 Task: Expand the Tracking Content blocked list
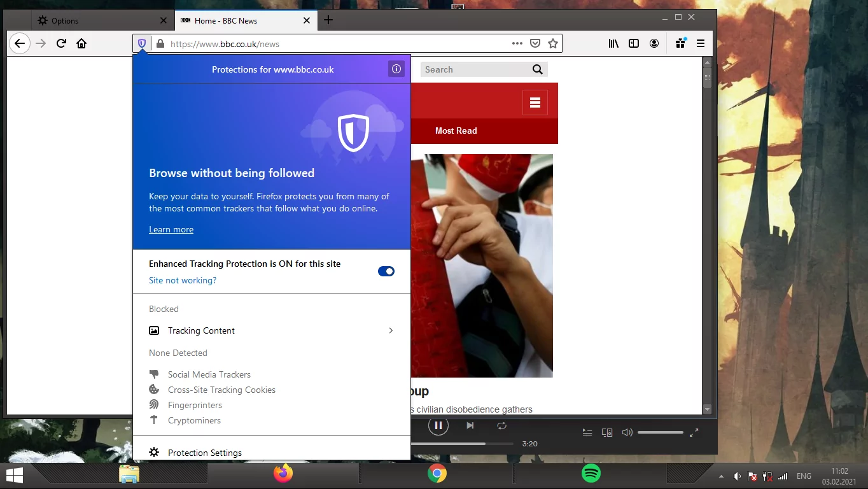pyautogui.click(x=272, y=330)
